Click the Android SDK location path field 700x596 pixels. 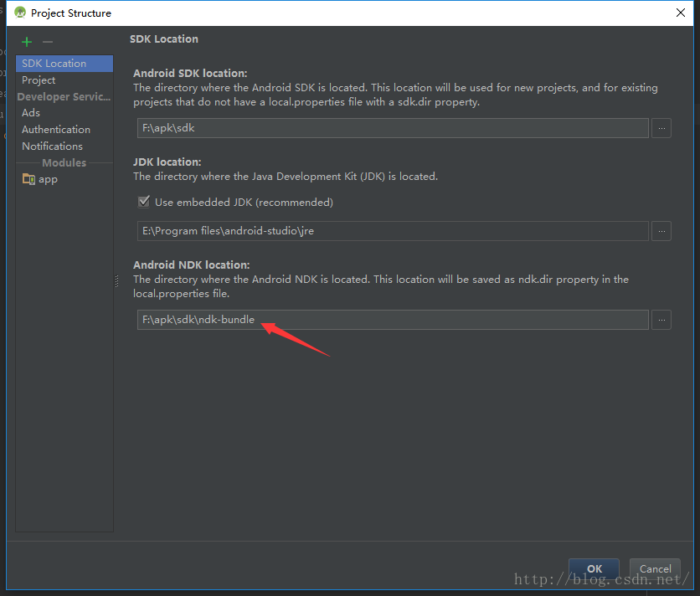393,128
